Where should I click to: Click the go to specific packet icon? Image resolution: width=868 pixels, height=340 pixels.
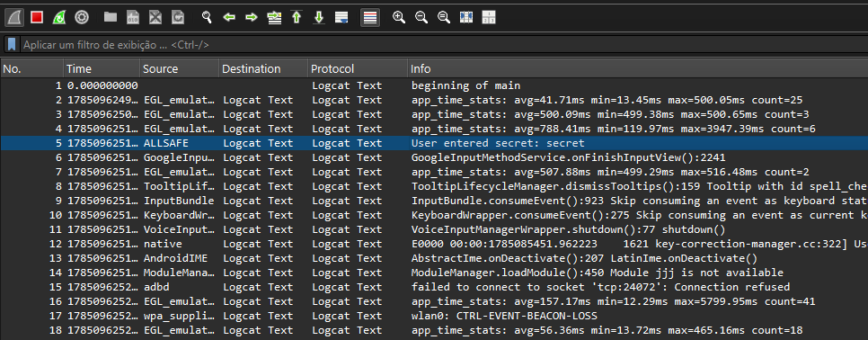(274, 18)
